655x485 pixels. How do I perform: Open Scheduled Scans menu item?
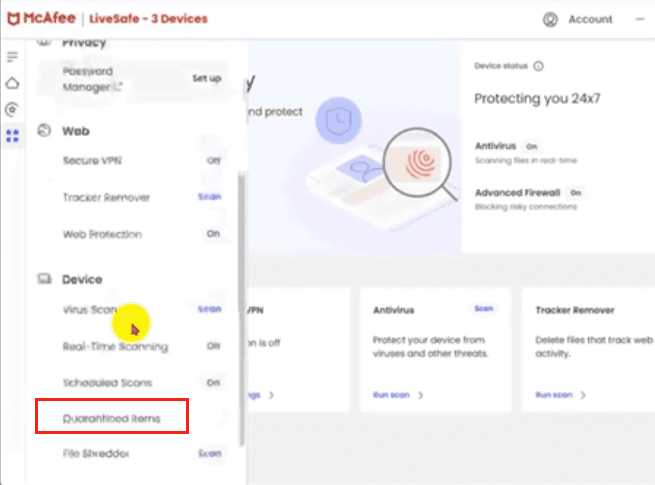pos(107,383)
